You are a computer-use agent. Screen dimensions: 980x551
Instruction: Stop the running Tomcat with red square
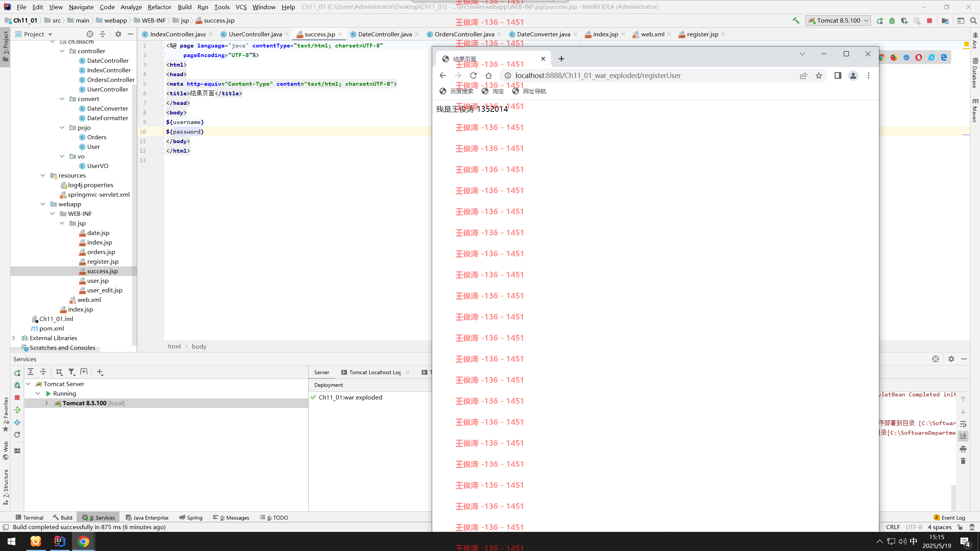929,21
